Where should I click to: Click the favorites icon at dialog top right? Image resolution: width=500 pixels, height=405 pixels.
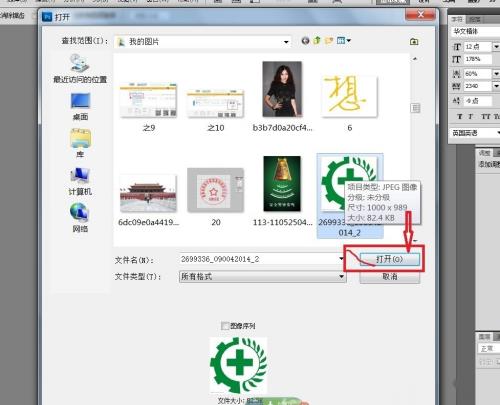click(x=414, y=42)
